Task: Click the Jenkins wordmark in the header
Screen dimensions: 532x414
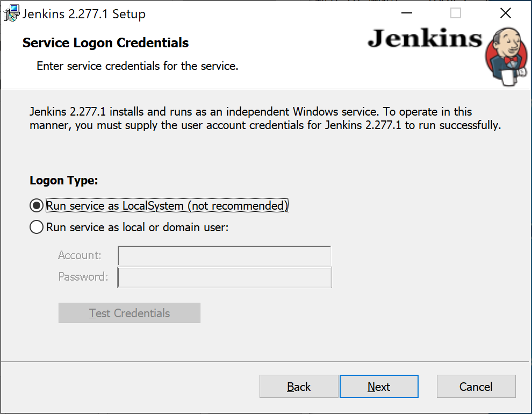Action: point(425,38)
